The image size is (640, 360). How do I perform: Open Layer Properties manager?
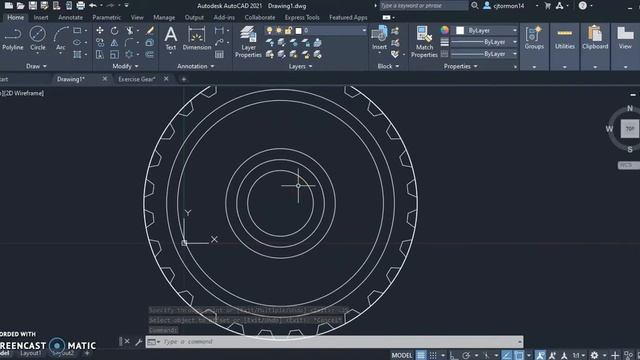[248, 42]
